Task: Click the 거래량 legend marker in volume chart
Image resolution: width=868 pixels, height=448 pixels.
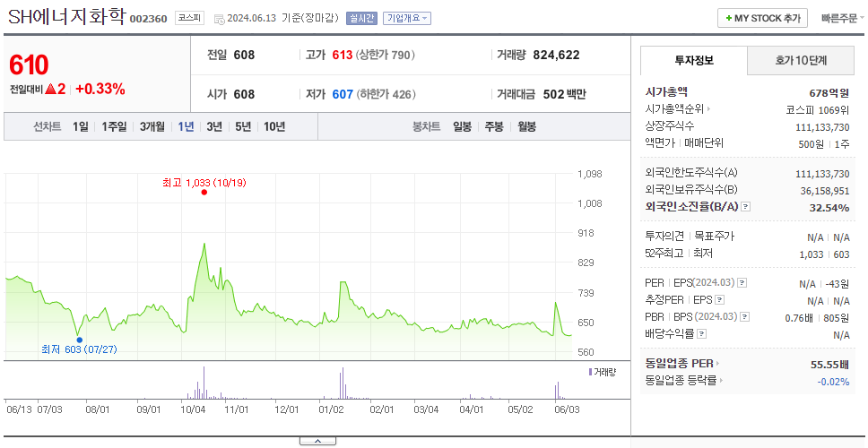Action: coord(590,372)
